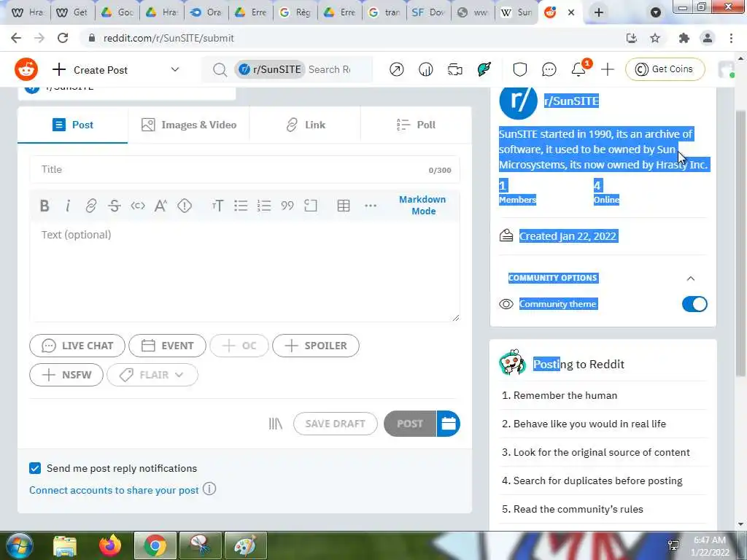Insert a code block
The image size is (747, 560).
(x=311, y=206)
